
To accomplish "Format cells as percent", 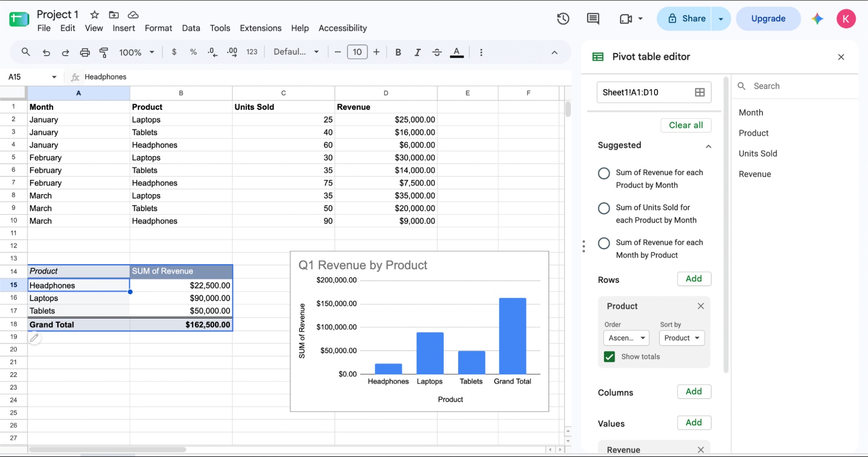I will point(193,52).
